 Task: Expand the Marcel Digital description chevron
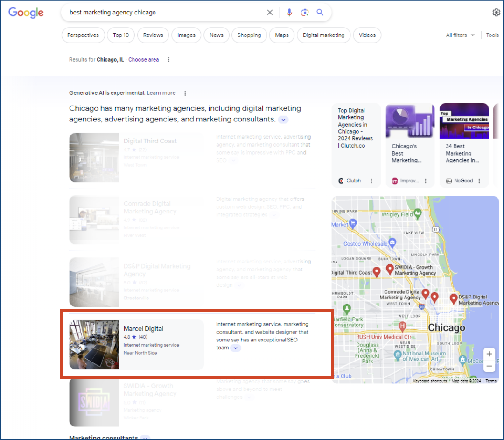[236, 348]
